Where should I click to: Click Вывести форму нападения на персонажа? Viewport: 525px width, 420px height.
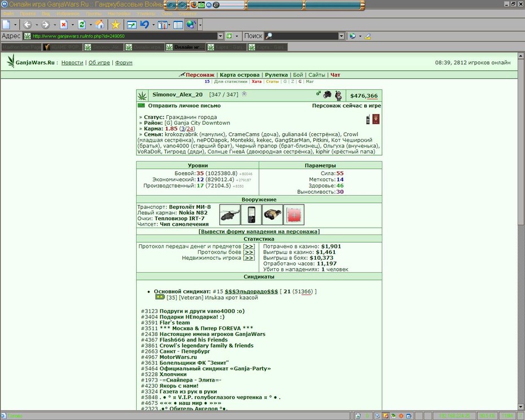259,231
